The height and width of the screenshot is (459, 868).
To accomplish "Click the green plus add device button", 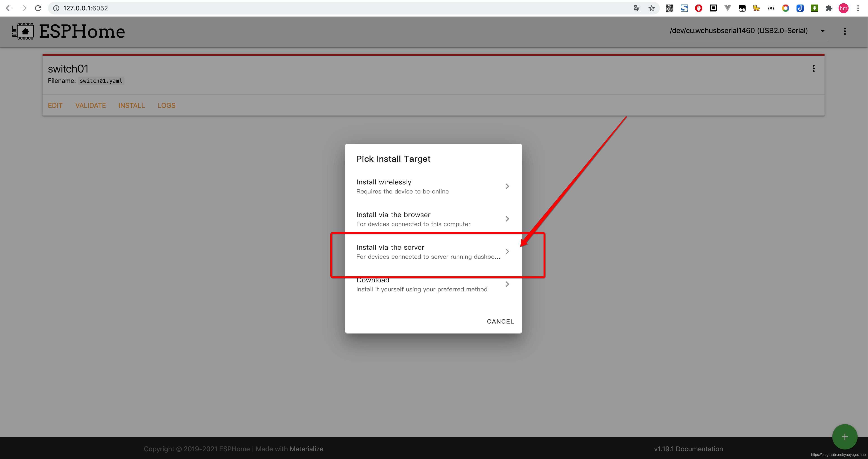I will click(844, 437).
